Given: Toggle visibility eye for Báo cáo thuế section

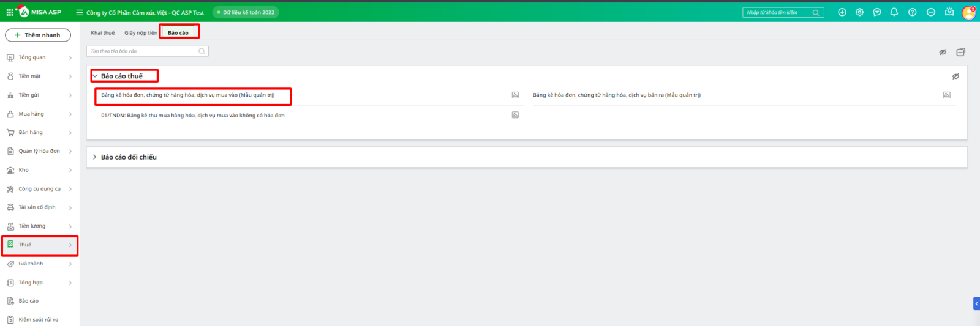Looking at the screenshot, I should coord(956,76).
